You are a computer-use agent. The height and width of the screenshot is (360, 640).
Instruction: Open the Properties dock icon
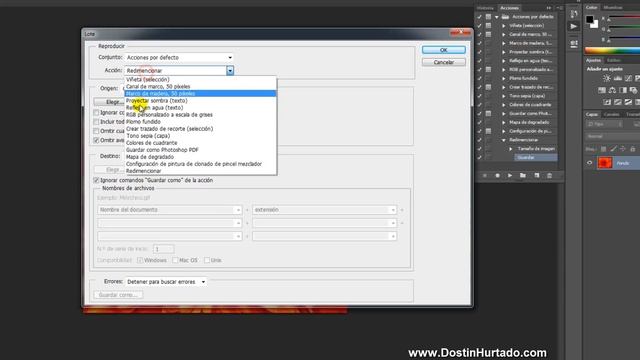(574, 43)
